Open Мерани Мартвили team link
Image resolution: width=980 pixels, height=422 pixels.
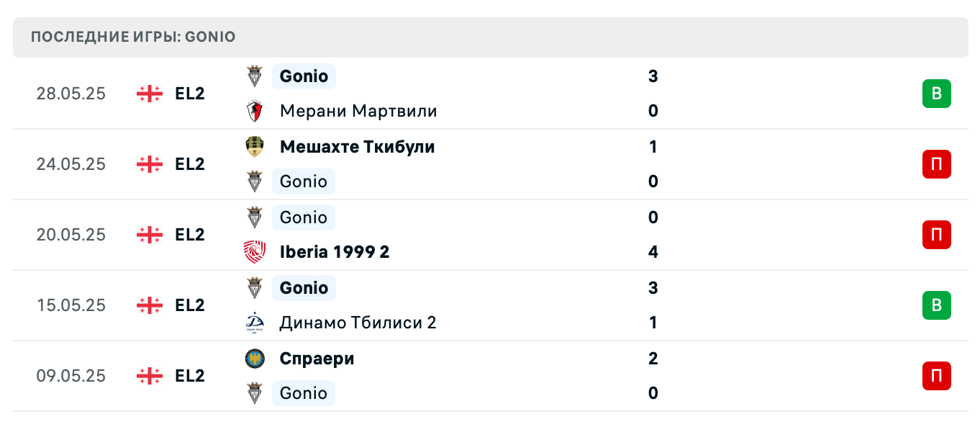tap(358, 111)
